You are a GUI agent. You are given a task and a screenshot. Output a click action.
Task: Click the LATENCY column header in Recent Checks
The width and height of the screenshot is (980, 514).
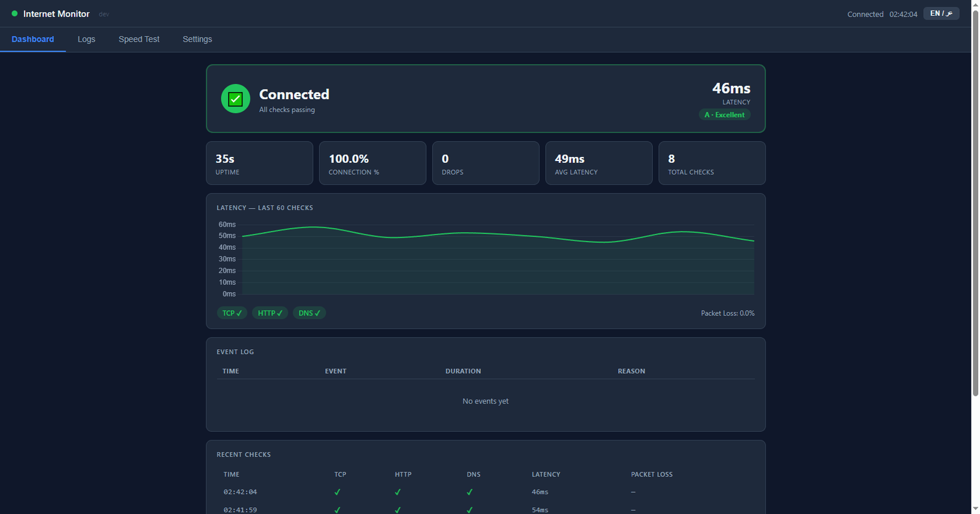[546, 474]
